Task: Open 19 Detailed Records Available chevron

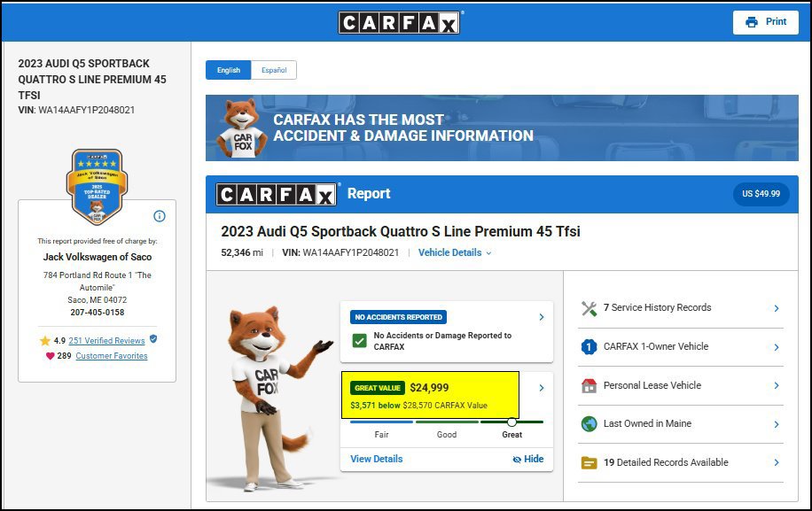Action: point(777,462)
